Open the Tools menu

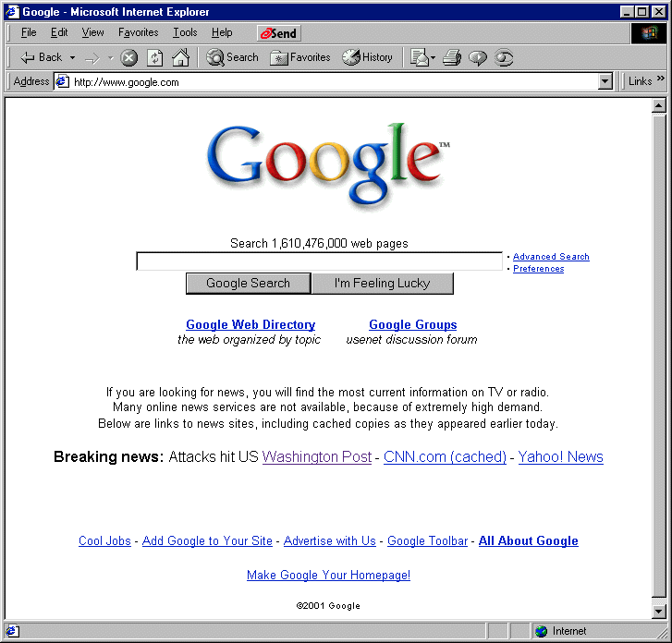coord(185,32)
